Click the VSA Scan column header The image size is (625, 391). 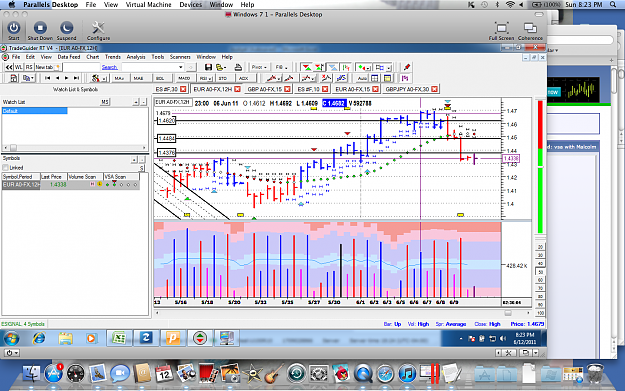(121, 177)
